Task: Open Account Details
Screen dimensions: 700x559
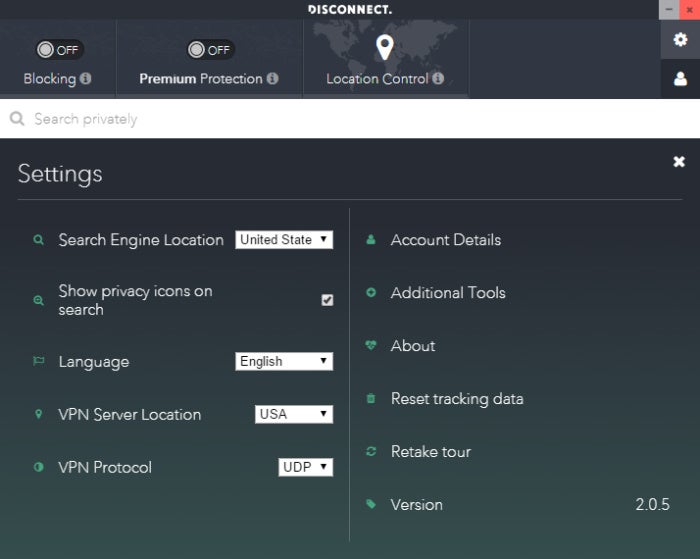Action: tap(446, 240)
